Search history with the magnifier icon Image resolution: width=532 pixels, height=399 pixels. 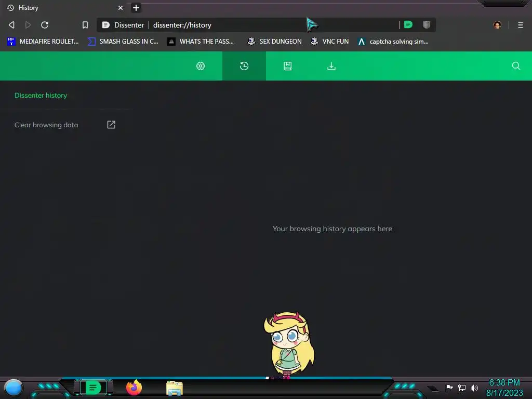point(516,66)
